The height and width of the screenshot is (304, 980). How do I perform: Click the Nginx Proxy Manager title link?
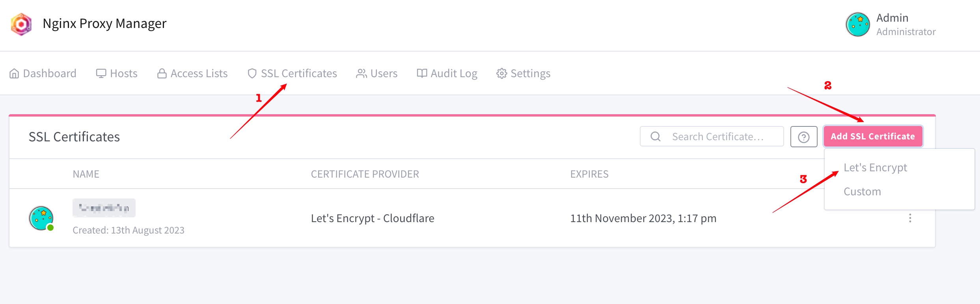104,24
